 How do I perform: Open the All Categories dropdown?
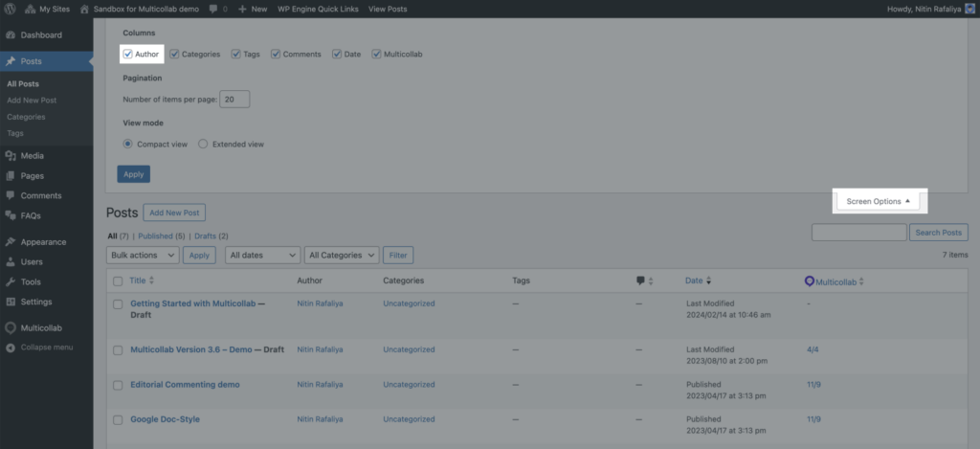coord(342,256)
